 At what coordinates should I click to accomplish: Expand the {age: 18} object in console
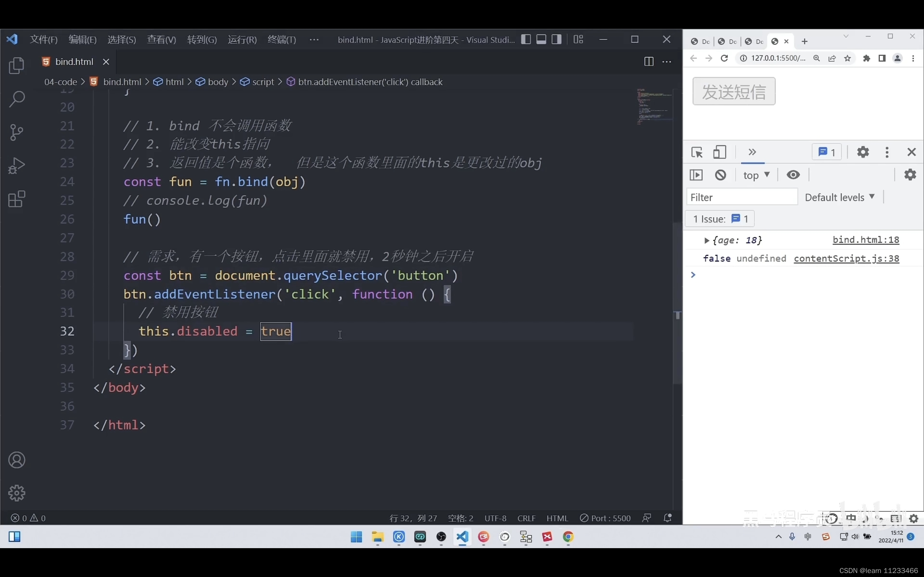click(x=707, y=240)
